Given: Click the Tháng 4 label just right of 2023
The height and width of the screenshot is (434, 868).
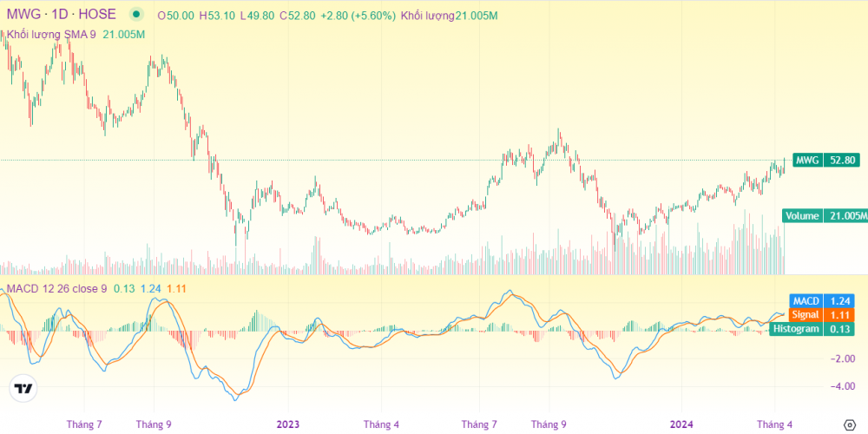Looking at the screenshot, I should 381,424.
